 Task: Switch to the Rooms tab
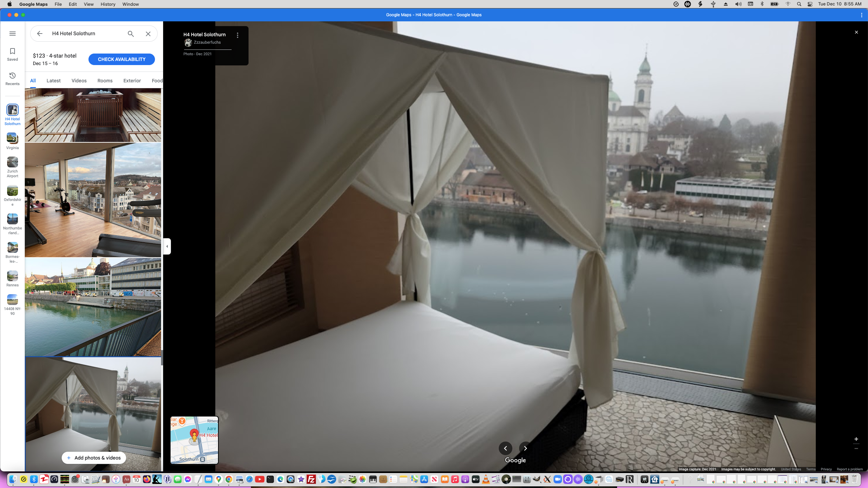tap(105, 81)
